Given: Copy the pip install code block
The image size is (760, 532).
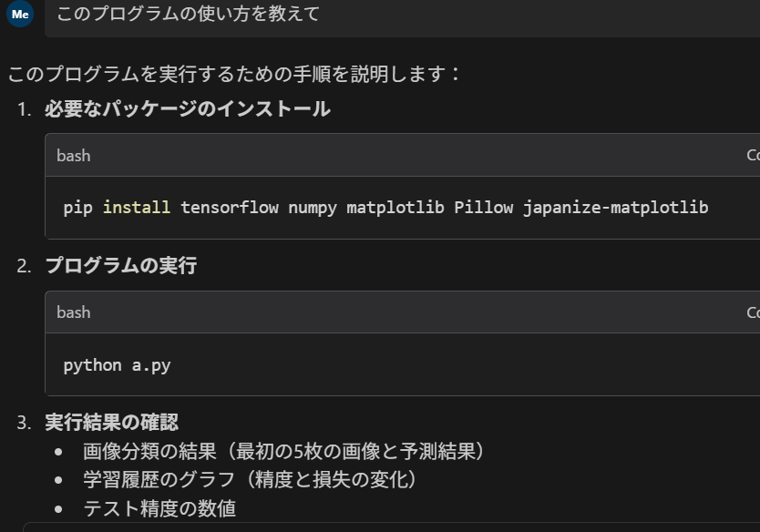Looking at the screenshot, I should (x=753, y=155).
